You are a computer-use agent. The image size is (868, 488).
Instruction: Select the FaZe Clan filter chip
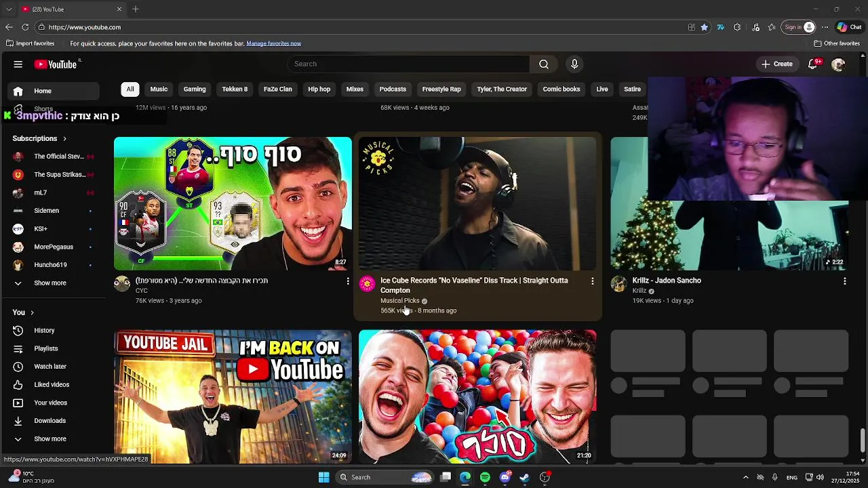pos(278,89)
